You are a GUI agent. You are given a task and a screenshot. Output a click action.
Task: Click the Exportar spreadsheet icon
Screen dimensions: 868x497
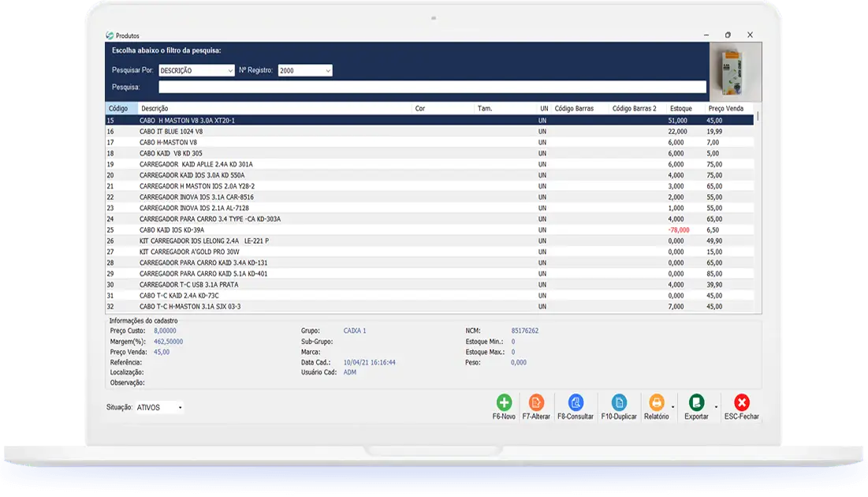click(x=696, y=402)
